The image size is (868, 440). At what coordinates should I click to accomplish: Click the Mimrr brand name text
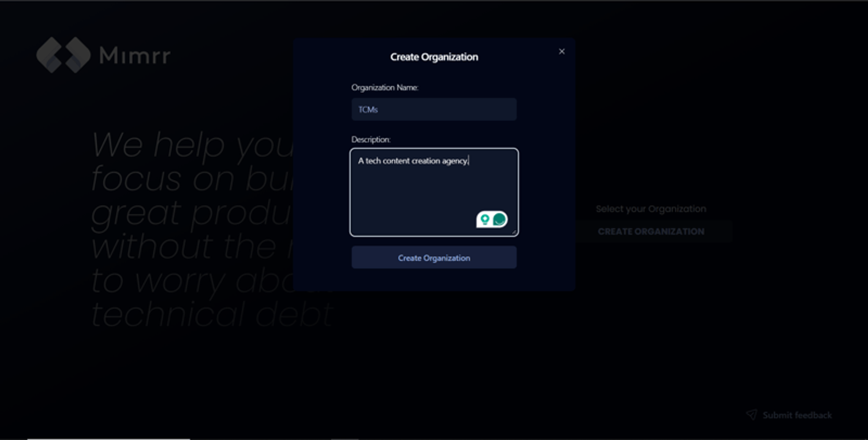coord(135,56)
